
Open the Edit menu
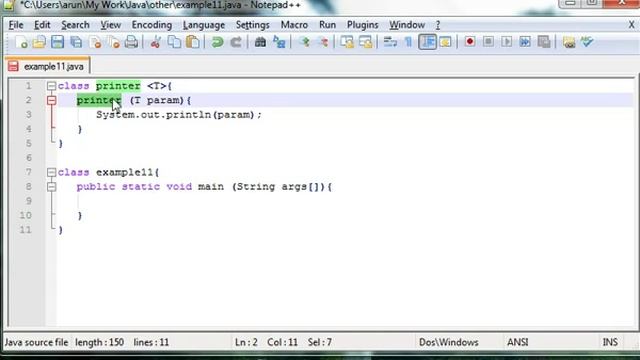tap(42, 25)
